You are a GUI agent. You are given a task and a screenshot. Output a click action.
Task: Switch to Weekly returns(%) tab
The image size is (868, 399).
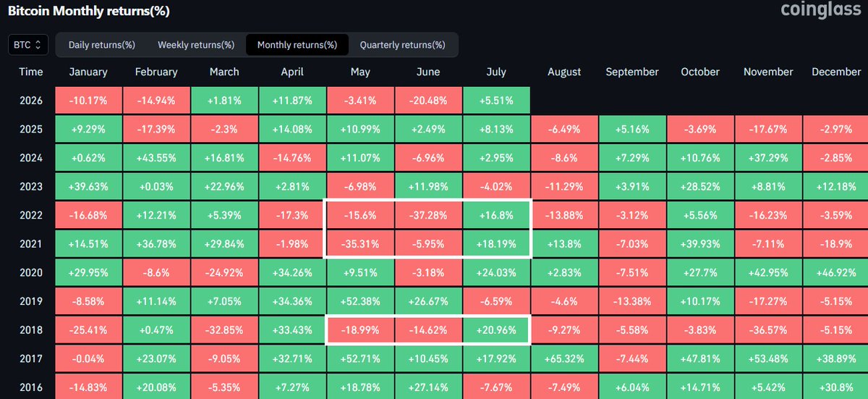coord(196,45)
